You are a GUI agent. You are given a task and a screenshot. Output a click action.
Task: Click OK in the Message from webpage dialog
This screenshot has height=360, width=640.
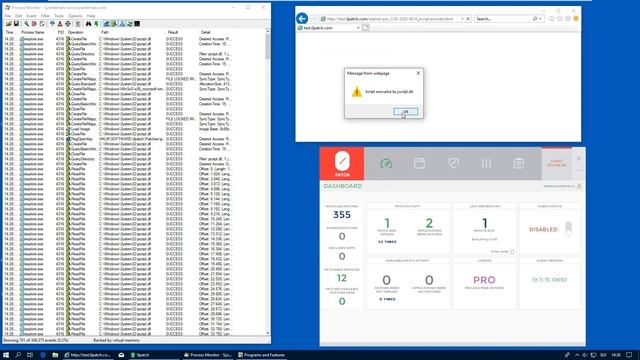405,111
